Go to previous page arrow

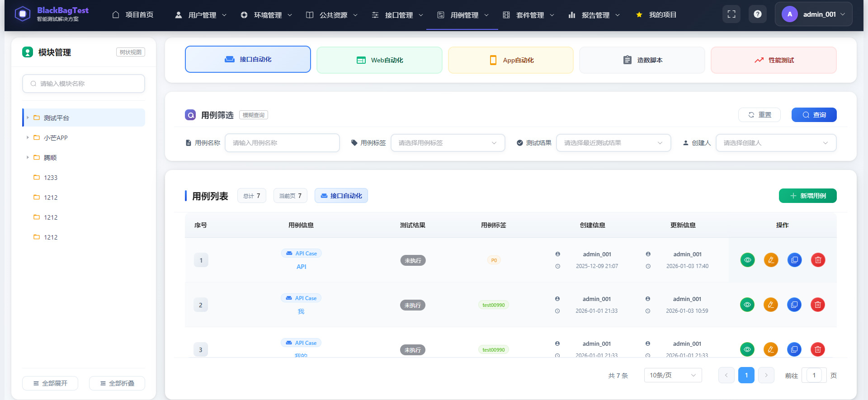(x=726, y=375)
